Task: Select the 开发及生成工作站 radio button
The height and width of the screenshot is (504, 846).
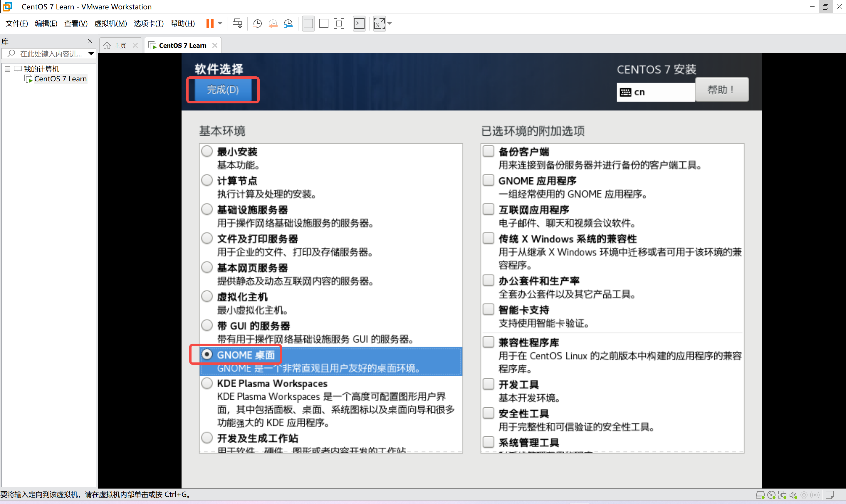Action: pyautogui.click(x=207, y=438)
